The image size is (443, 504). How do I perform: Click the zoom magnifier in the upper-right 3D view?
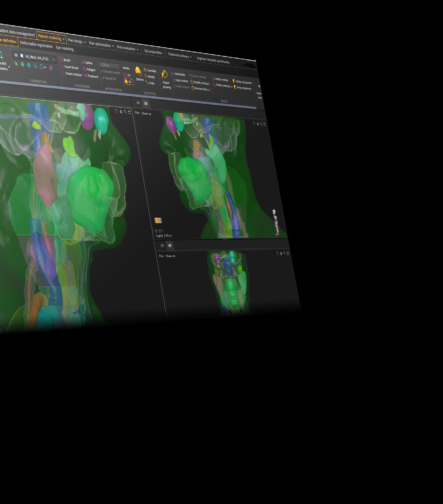[261, 124]
